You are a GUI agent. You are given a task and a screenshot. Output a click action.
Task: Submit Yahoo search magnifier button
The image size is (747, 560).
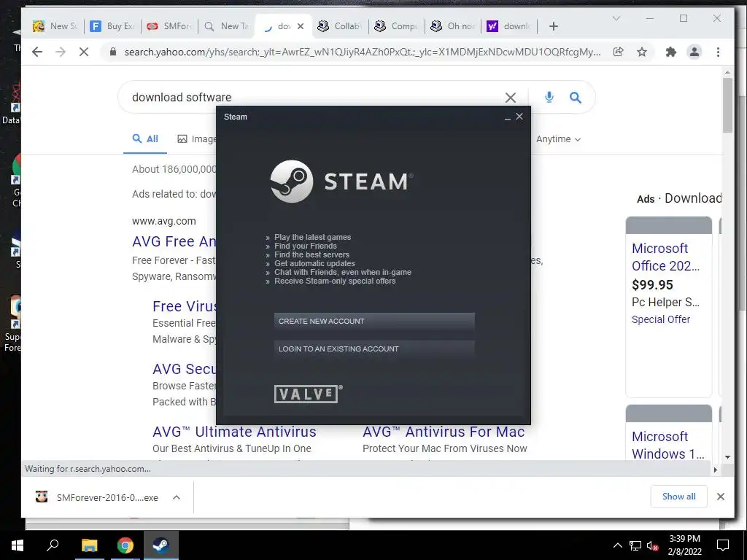pos(576,98)
